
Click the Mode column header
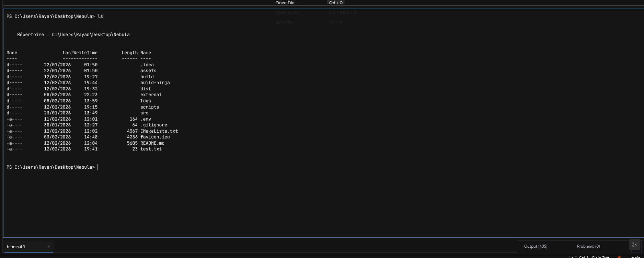pos(12,53)
